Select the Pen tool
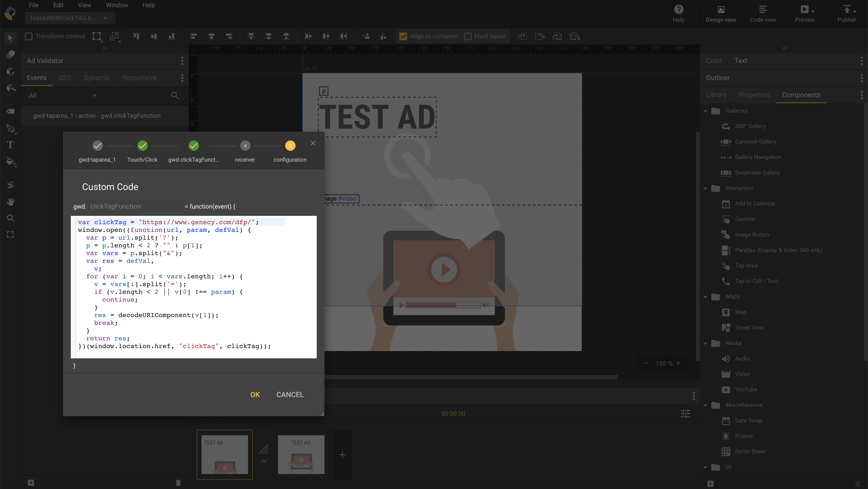Screen dimensions: 868x489 (x=10, y=128)
